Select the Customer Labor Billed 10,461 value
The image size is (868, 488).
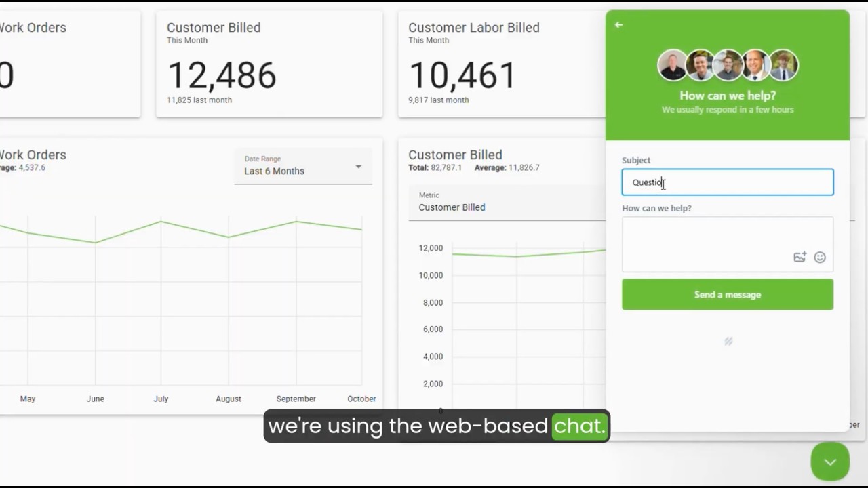coord(462,75)
